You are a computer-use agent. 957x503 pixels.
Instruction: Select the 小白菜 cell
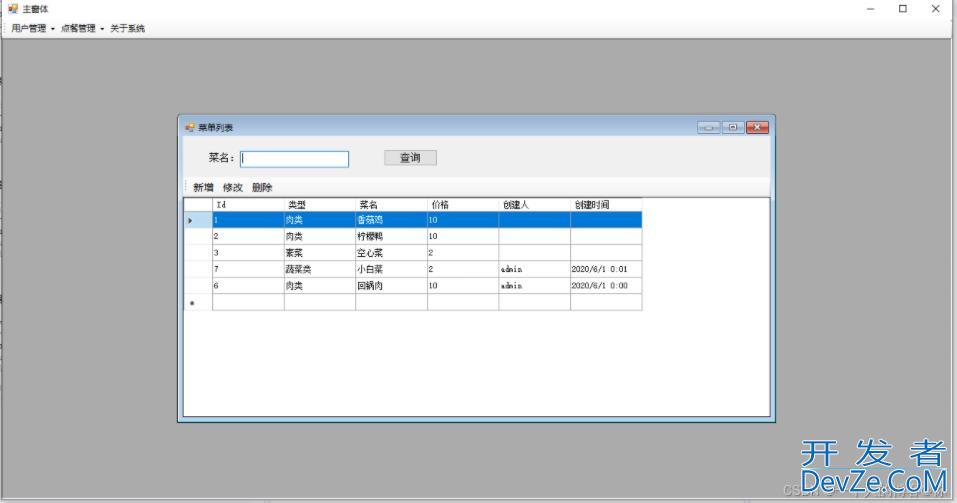tap(391, 269)
